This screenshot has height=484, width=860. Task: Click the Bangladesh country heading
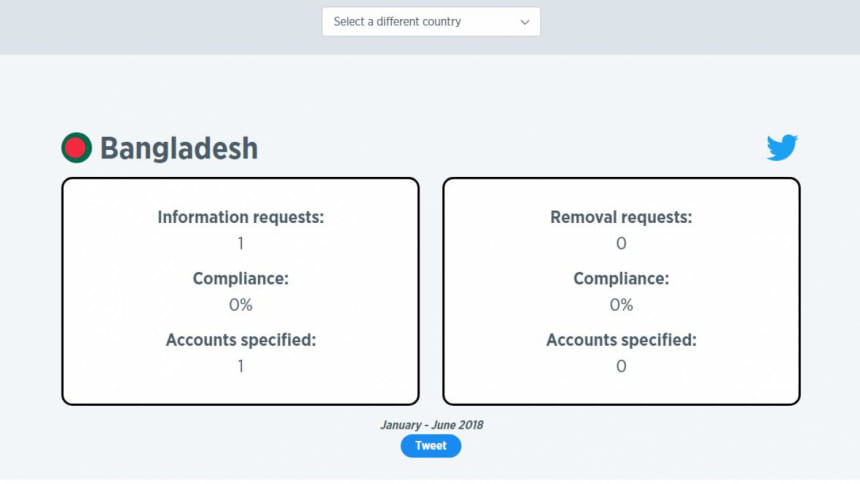179,149
